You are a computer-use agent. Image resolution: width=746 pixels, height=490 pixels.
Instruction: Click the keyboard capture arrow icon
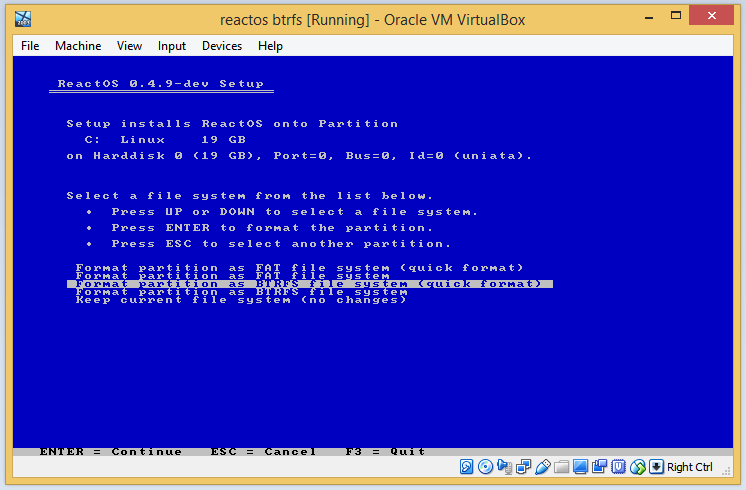pyautogui.click(x=656, y=467)
